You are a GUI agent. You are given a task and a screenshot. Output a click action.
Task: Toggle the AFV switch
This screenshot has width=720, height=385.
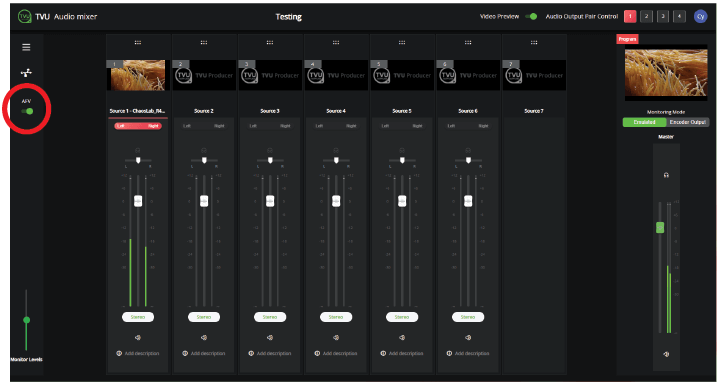click(27, 111)
